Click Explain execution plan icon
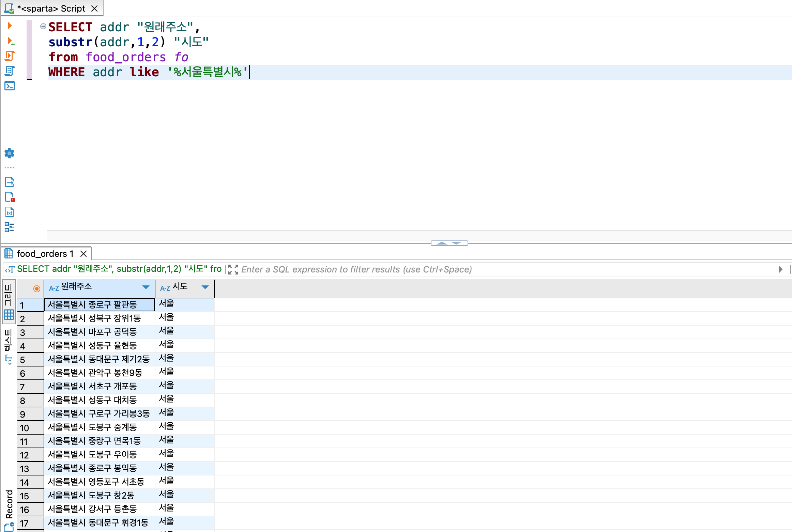 tap(10, 71)
